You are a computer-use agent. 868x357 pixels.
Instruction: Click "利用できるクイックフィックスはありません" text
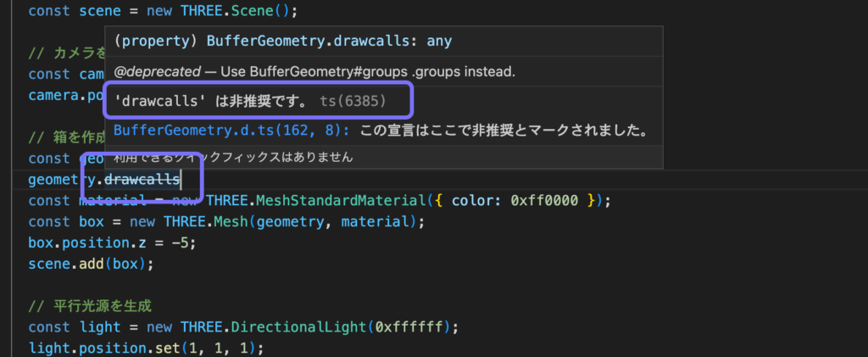pyautogui.click(x=233, y=157)
